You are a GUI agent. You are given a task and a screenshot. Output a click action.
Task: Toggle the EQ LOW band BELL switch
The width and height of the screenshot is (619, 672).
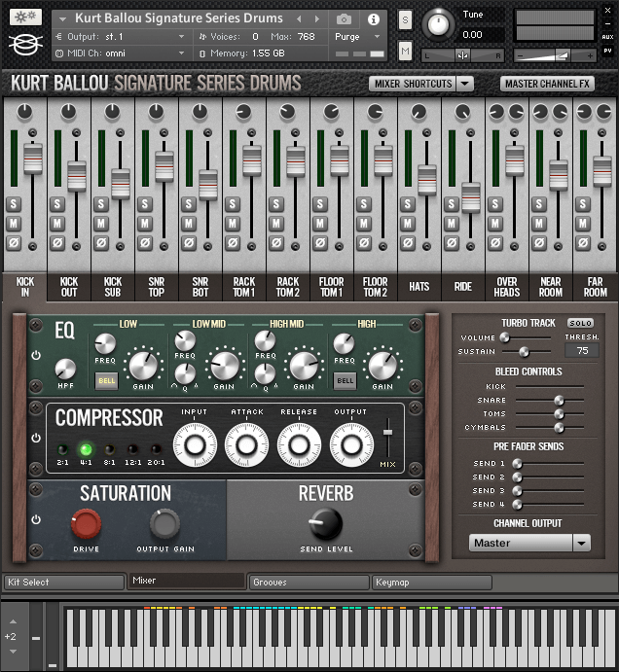[106, 380]
